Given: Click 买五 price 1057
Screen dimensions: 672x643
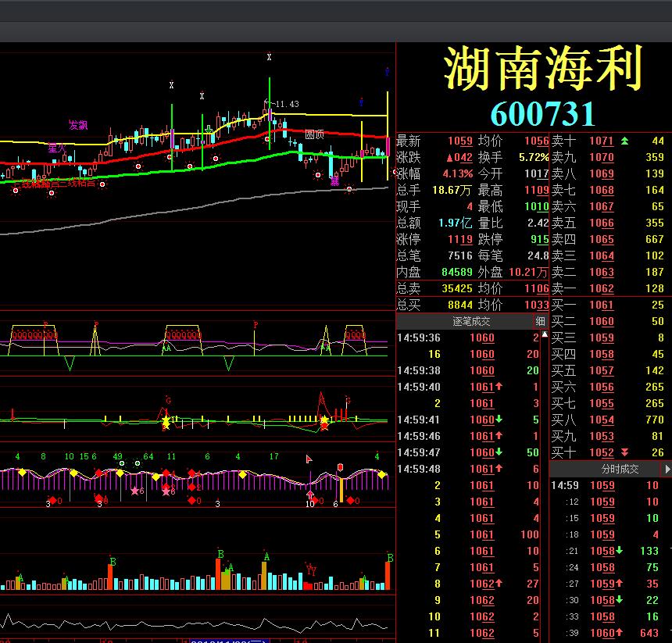Looking at the screenshot, I should coord(602,370).
